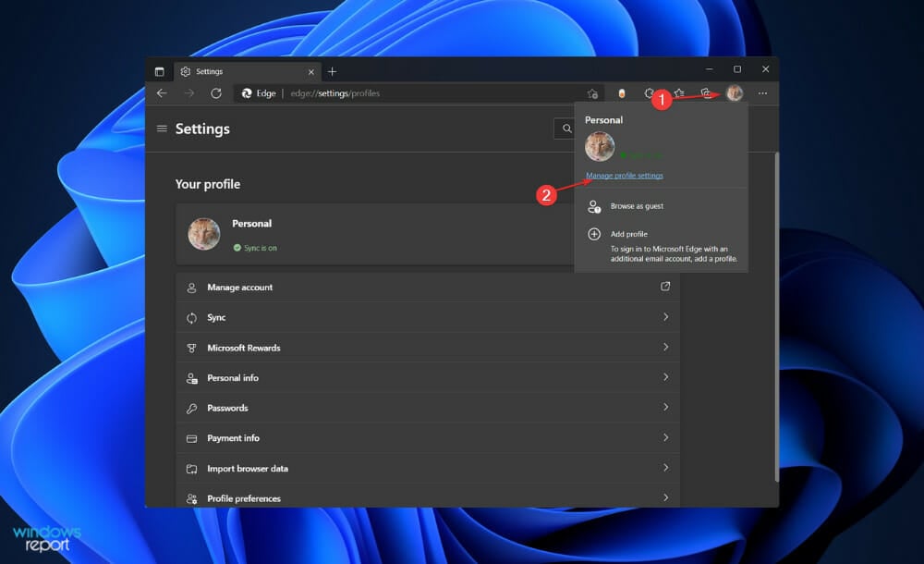The height and width of the screenshot is (564, 924).
Task: Open the Settings hamburger menu
Action: point(162,129)
